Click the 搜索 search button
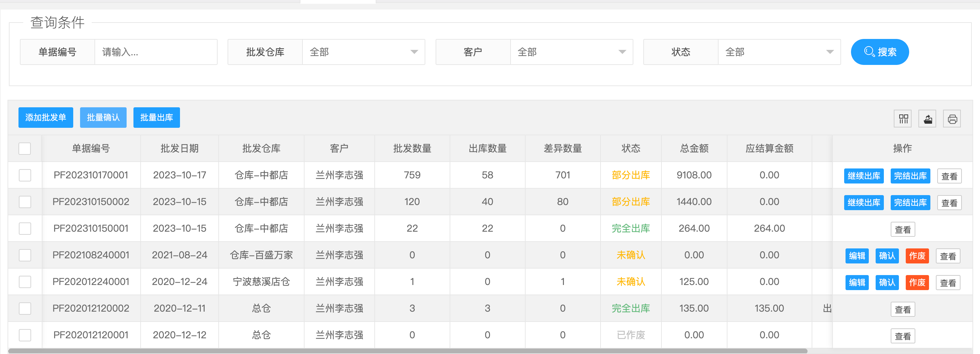Screen dimensions: 980x354 tap(880, 52)
